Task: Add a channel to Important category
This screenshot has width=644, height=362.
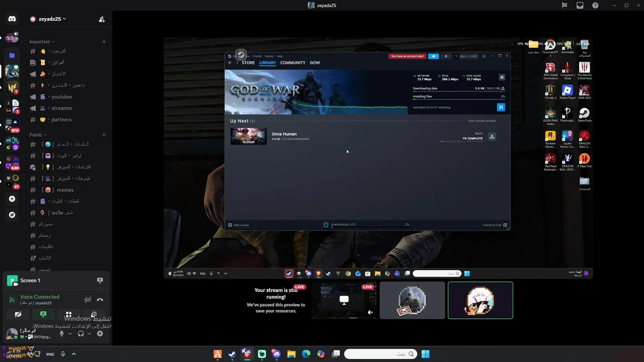Action: (x=104, y=42)
